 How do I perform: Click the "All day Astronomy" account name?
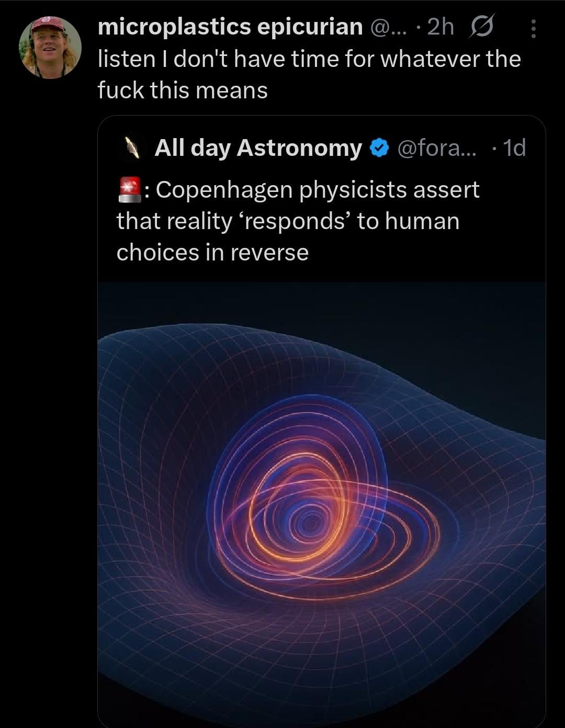258,148
